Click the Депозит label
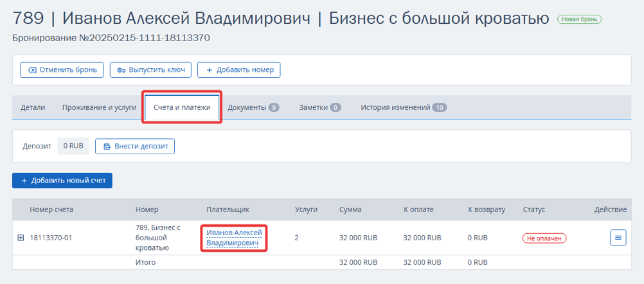The image size is (644, 284). [37, 146]
